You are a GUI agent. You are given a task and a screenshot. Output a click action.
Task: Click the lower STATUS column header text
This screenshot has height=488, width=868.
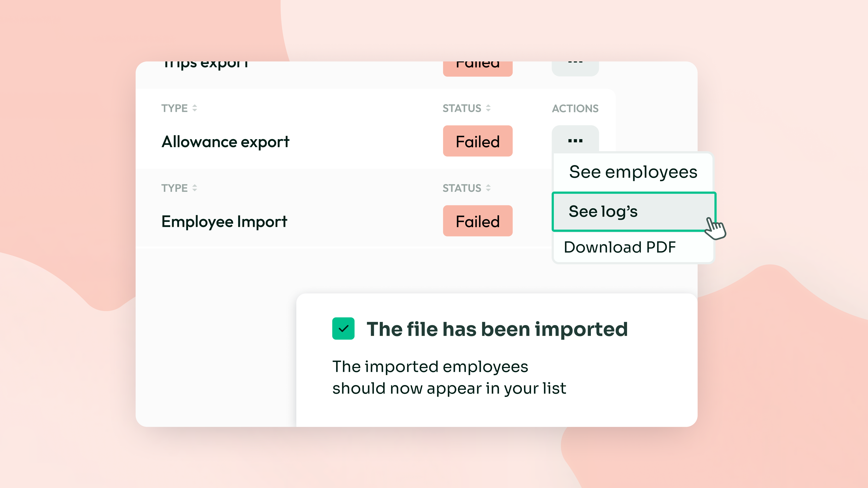click(462, 188)
